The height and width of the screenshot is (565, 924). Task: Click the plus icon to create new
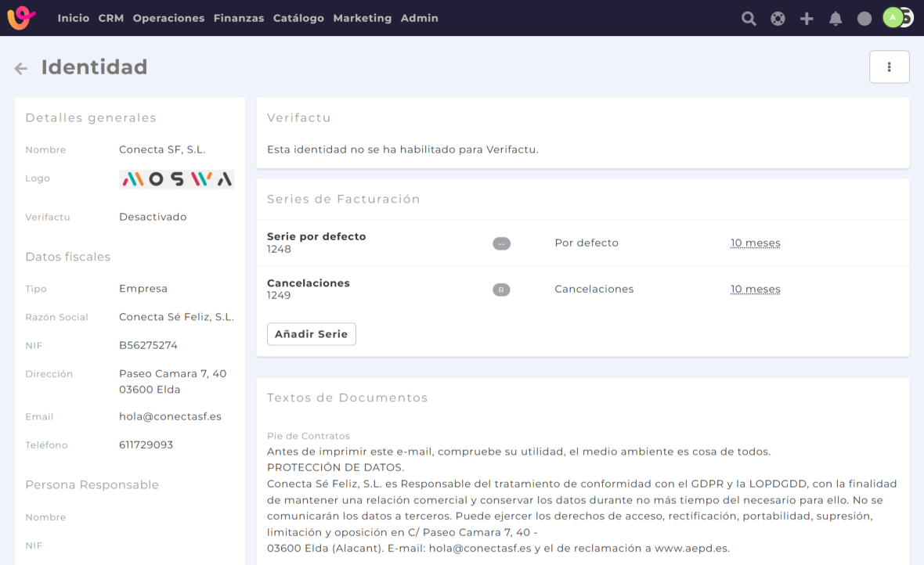tap(807, 19)
